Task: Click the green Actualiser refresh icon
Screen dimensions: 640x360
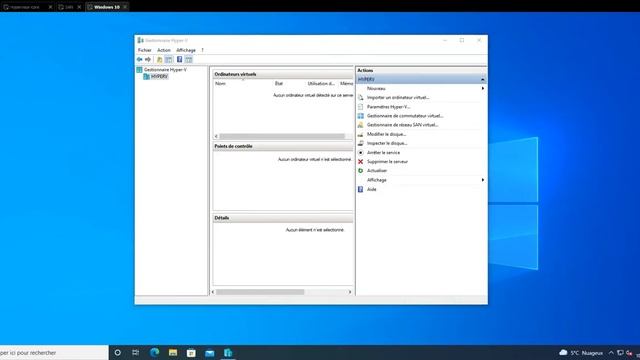Action: (x=360, y=171)
